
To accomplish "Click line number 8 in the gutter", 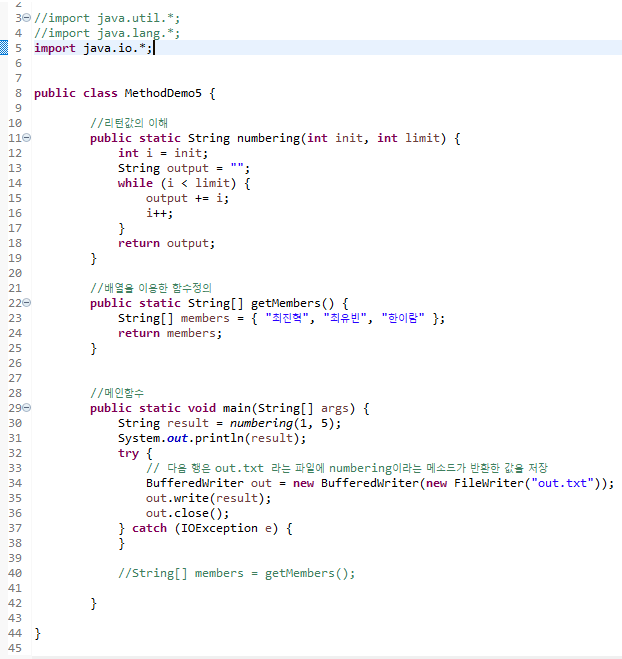I will point(18,93).
